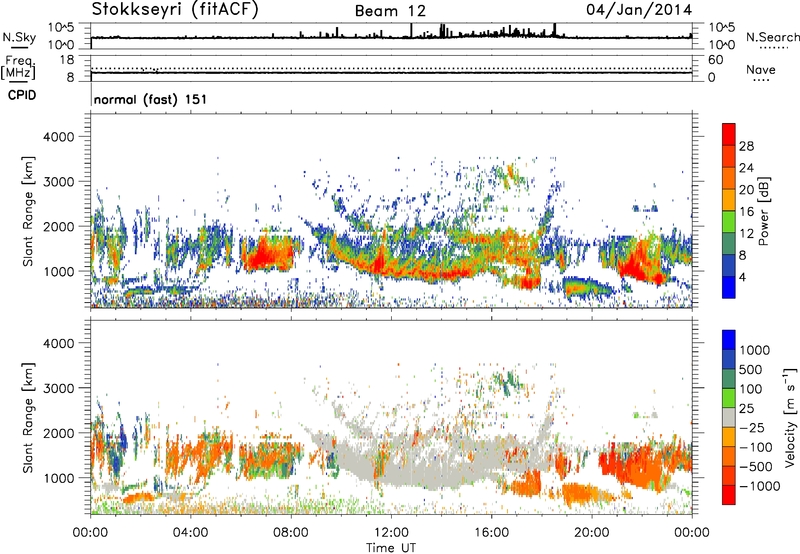Screen dimensions: 800x554
Task: Click the 12:00 time axis tick
Action: tap(391, 533)
